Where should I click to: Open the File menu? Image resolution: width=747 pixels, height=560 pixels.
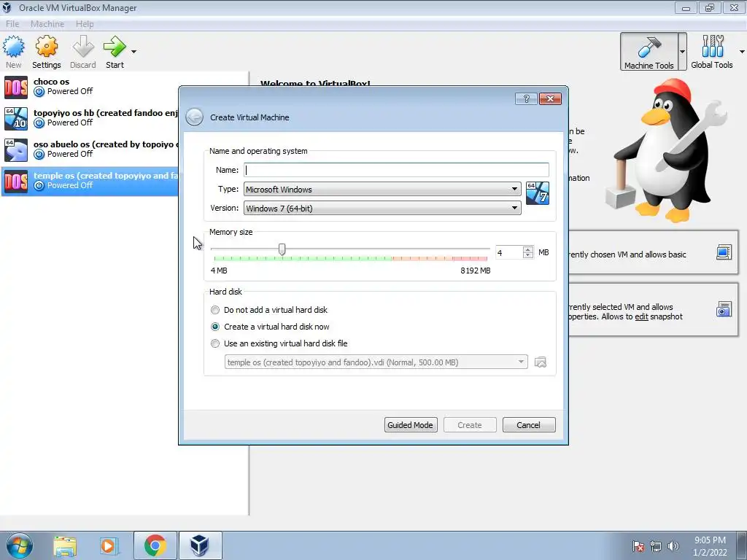tap(12, 24)
